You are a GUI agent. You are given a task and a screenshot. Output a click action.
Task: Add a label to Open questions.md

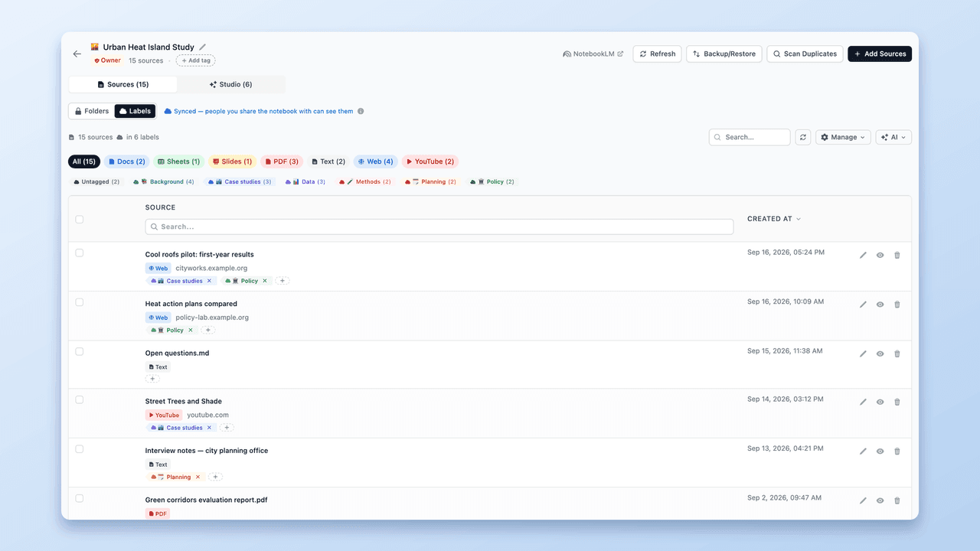152,379
